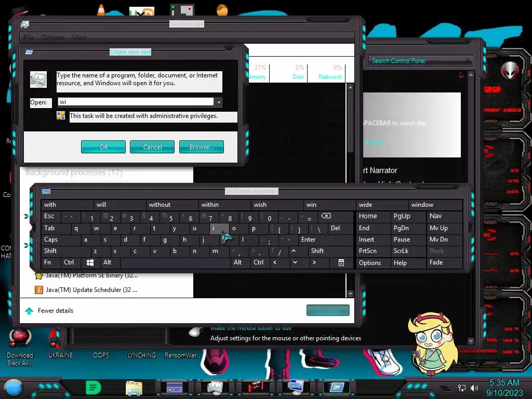
Task: Click the Java Platform SE binary icon
Action: click(39, 275)
